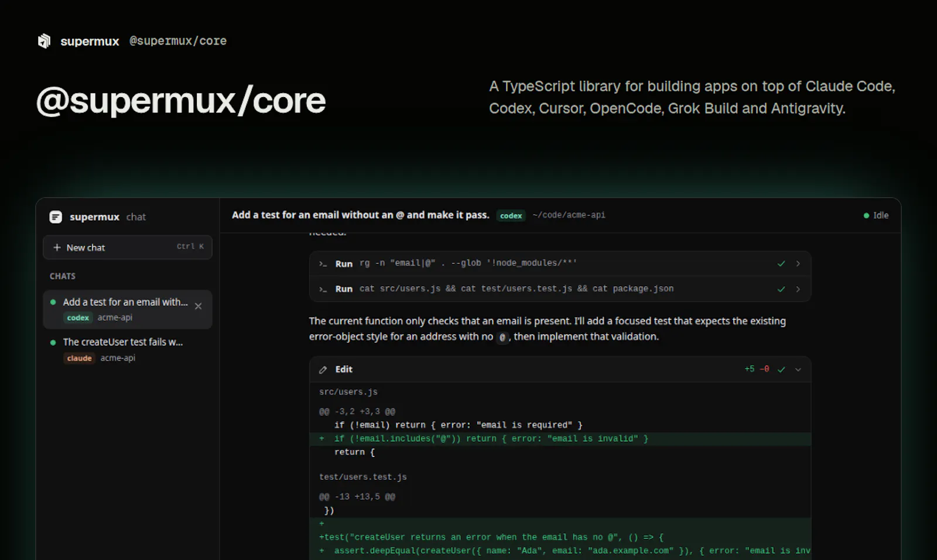Expand the rg Run command row chevron
This screenshot has width=937, height=560.
pyautogui.click(x=798, y=264)
